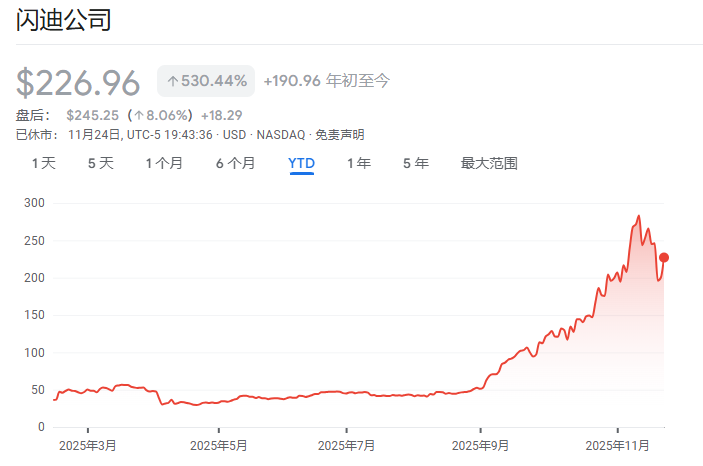Choose the 6 个月 time range

coord(235,163)
